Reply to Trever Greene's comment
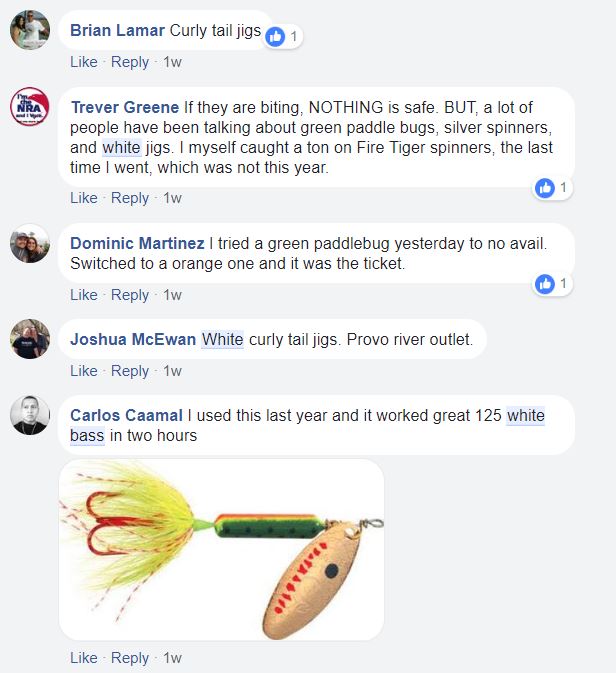This screenshot has height=673, width=616. coord(130,198)
